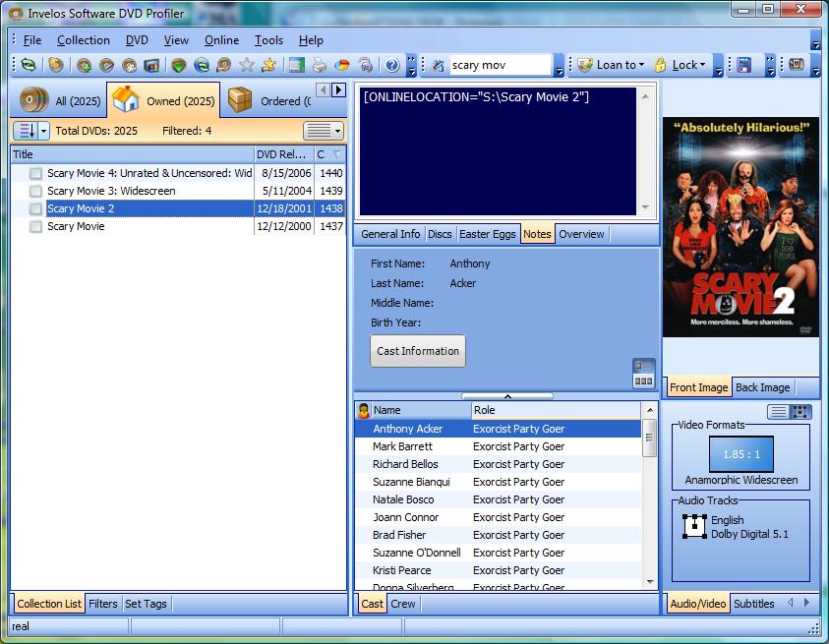Show the Back Image tab
The image size is (829, 644).
[762, 387]
